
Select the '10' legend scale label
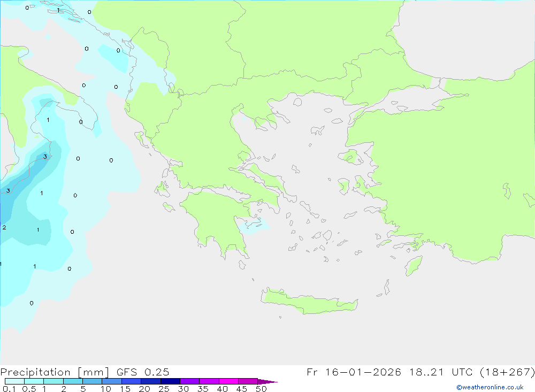(106, 389)
